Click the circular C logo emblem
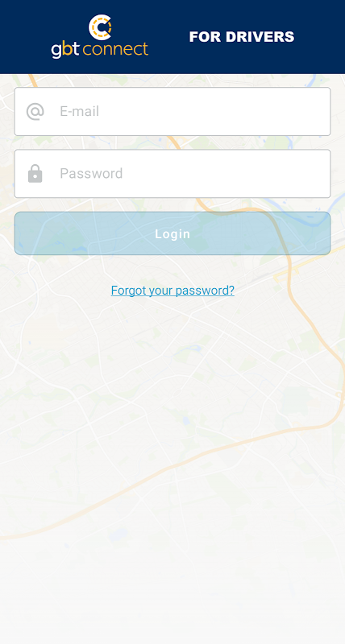Image resolution: width=345 pixels, height=644 pixels. click(100, 27)
